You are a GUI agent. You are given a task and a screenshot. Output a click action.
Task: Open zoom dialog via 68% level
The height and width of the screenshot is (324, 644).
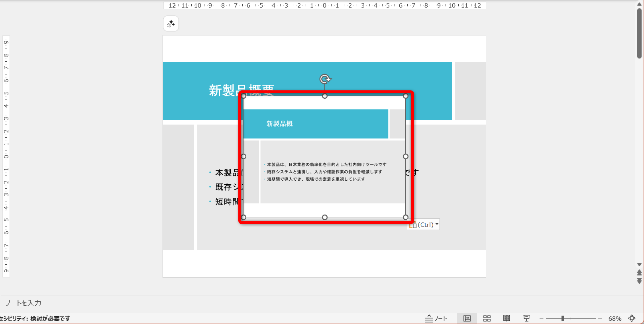pyautogui.click(x=615, y=318)
